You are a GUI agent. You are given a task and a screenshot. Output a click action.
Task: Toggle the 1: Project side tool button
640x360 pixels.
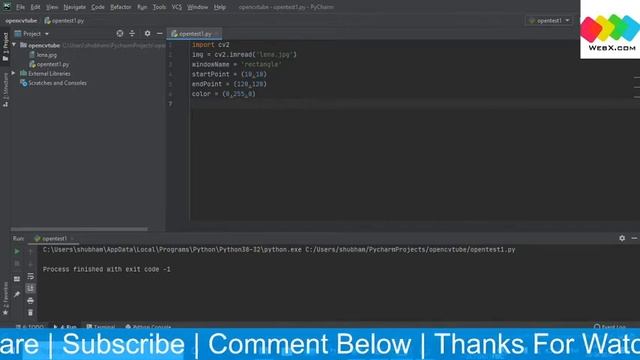5,47
